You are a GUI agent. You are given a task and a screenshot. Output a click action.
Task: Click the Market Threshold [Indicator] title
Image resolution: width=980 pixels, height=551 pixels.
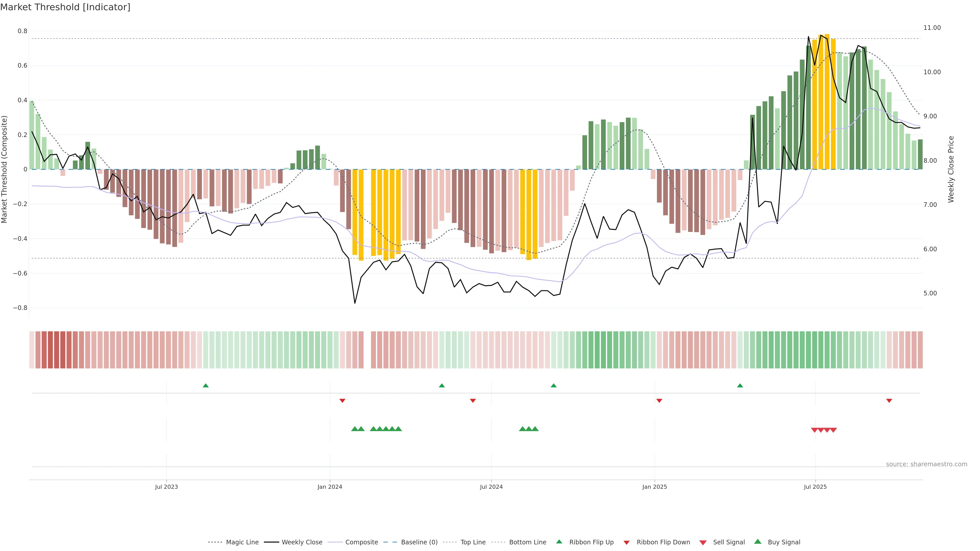[65, 7]
